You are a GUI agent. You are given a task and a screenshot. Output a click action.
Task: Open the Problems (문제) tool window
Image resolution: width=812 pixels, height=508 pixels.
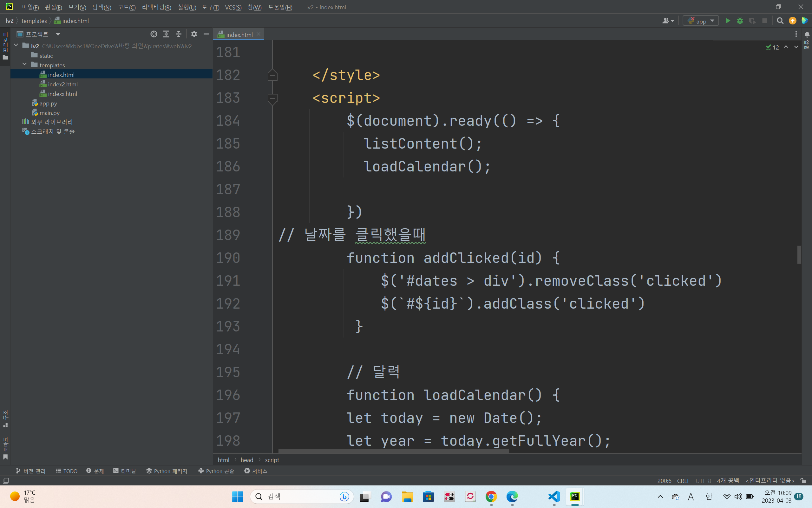pos(95,471)
